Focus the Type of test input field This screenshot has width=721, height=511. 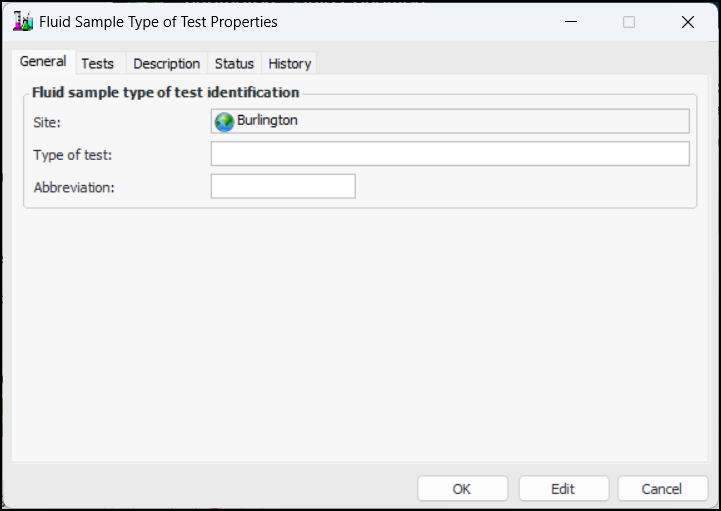450,154
